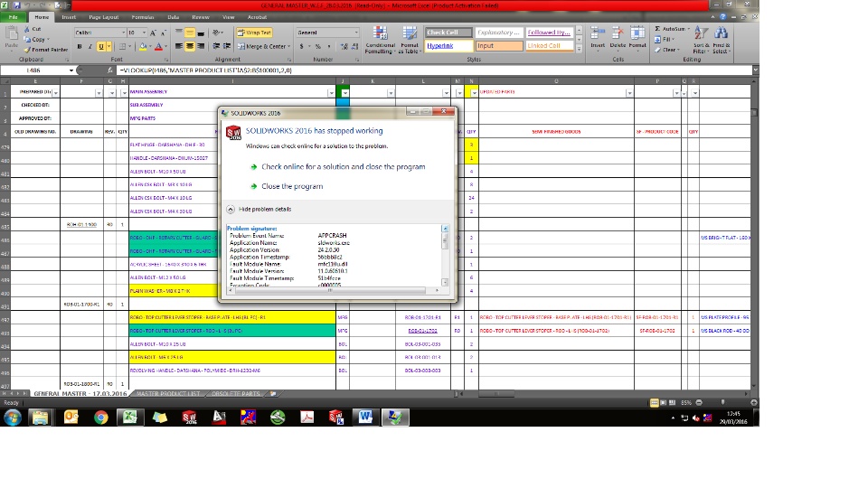Toggle Wrap Text
This screenshot has width=868, height=488.
(254, 33)
